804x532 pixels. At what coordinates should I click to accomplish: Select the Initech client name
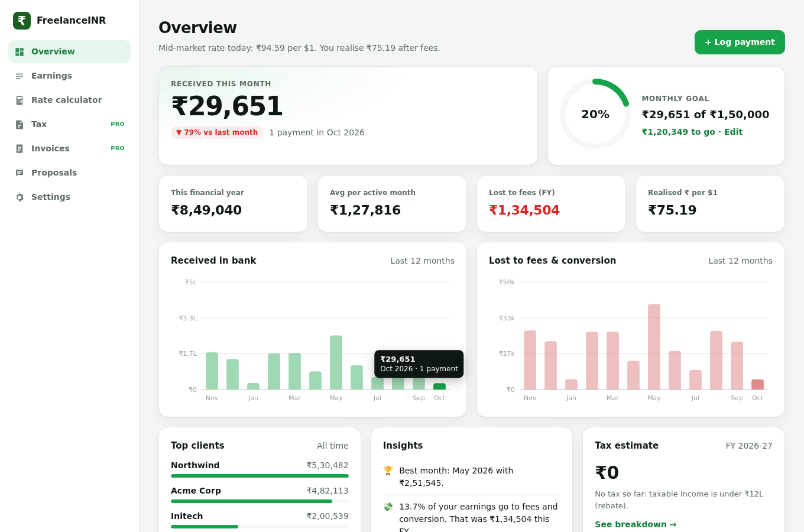187,516
